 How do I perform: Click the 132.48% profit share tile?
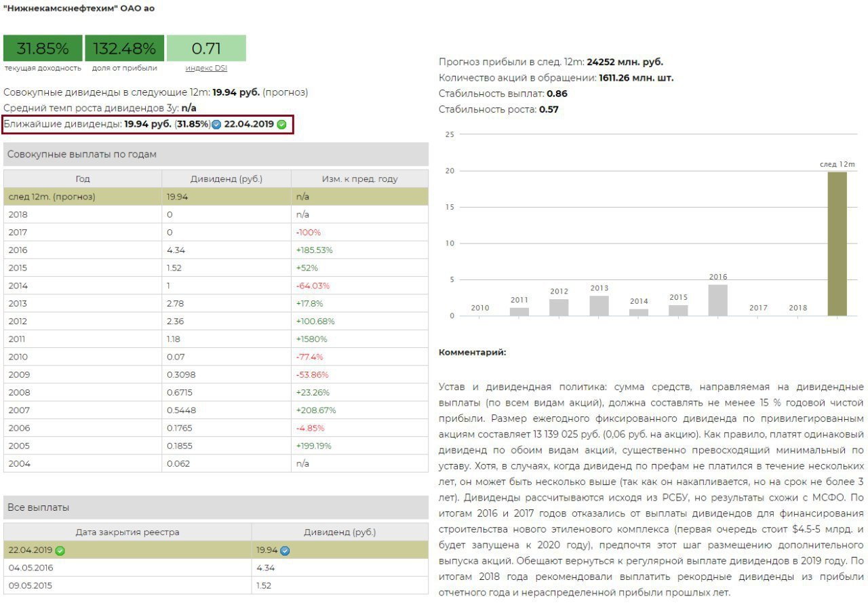pyautogui.click(x=125, y=48)
